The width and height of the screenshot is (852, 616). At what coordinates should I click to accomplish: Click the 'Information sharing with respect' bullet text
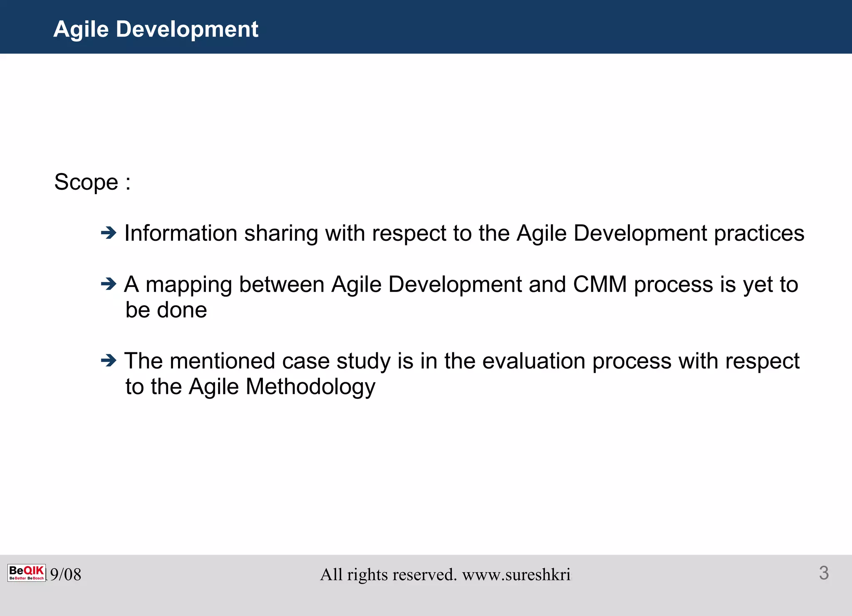[464, 233]
